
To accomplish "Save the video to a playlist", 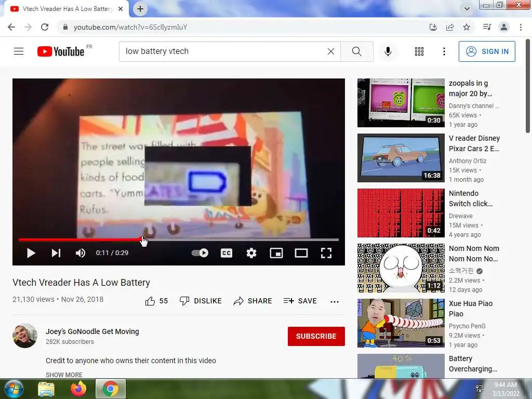I will click(300, 301).
